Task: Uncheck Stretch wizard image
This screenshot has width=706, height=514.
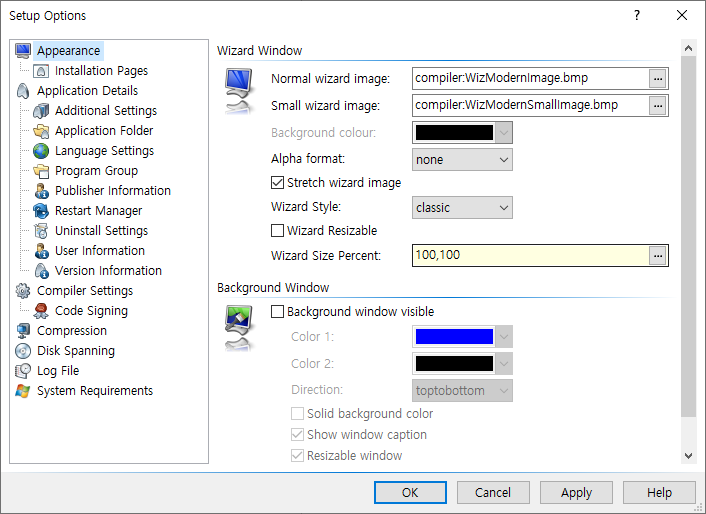Action: 277,183
